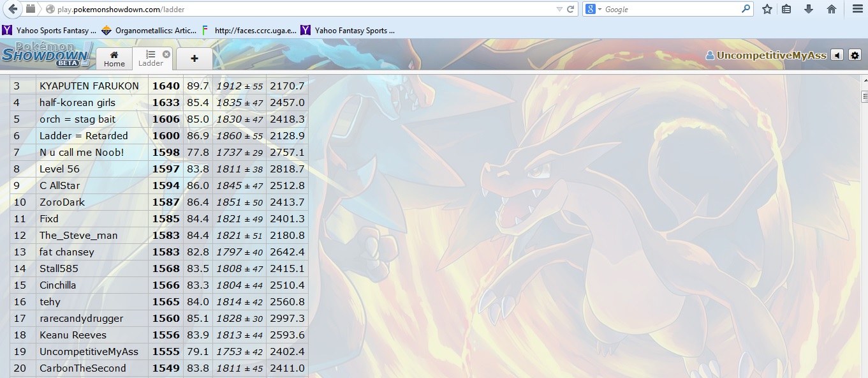This screenshot has width=868, height=378.
Task: Select player name rarecandydrugger
Action: pyautogui.click(x=81, y=318)
